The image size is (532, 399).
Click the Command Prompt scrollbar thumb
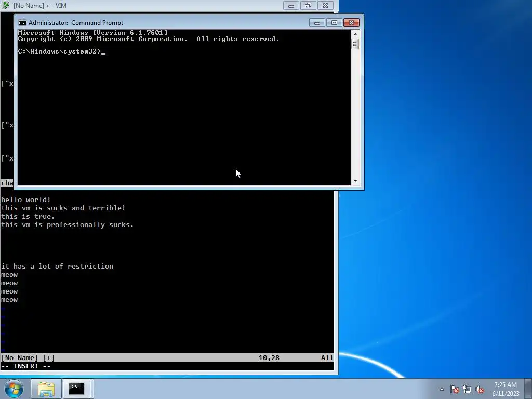click(x=355, y=44)
